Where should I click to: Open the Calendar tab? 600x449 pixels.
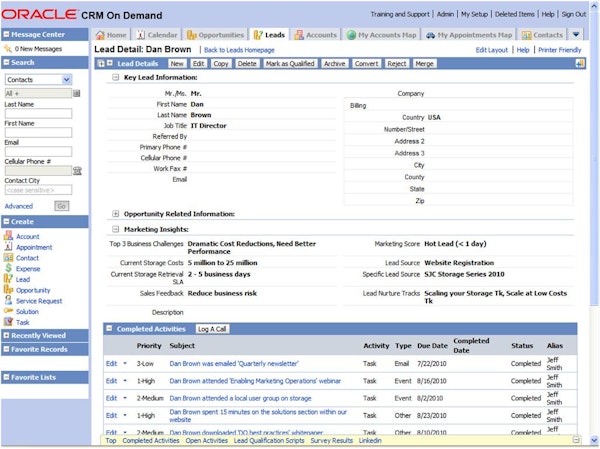click(157, 35)
